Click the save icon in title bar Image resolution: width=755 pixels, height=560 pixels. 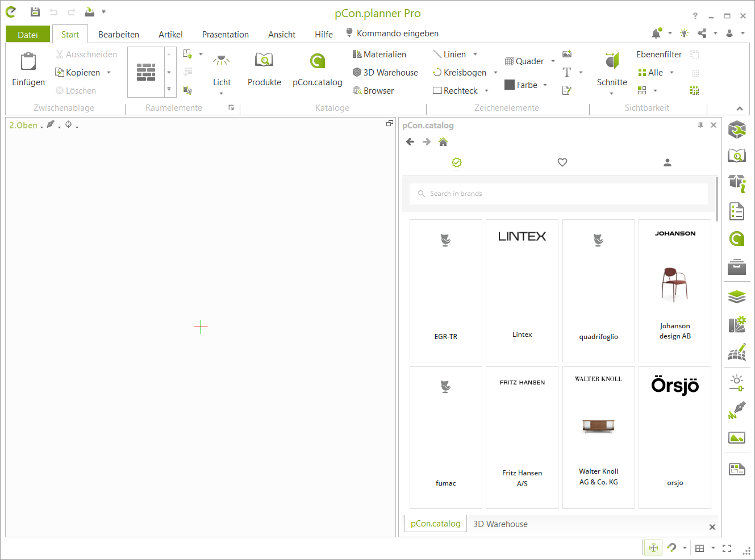[35, 12]
